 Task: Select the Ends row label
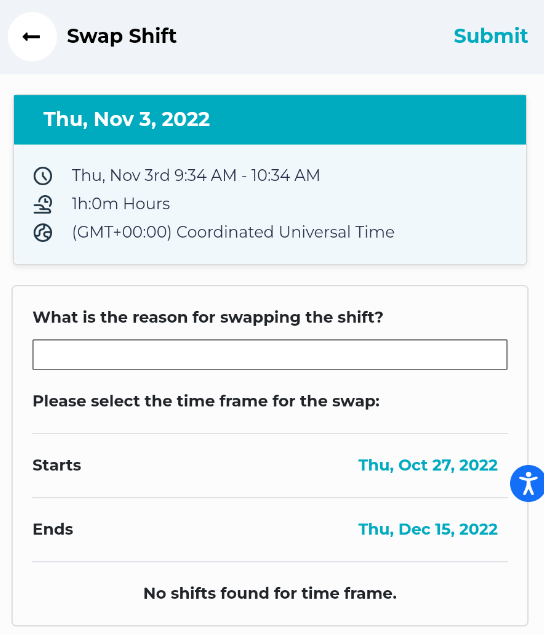pos(53,529)
